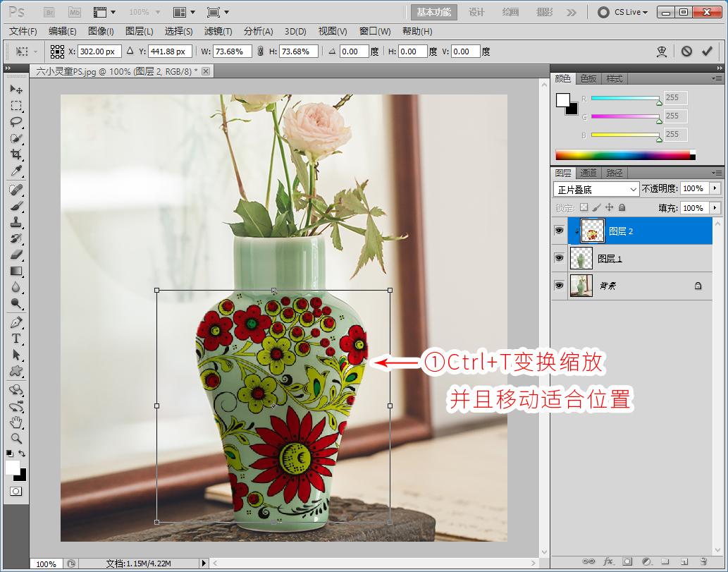Open the Arrange Documents dropdown
This screenshot has height=572, width=728.
tap(184, 12)
